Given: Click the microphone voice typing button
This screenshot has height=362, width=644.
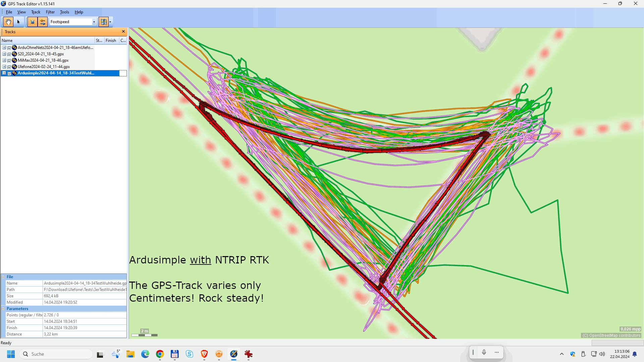Looking at the screenshot, I should coord(484,352).
